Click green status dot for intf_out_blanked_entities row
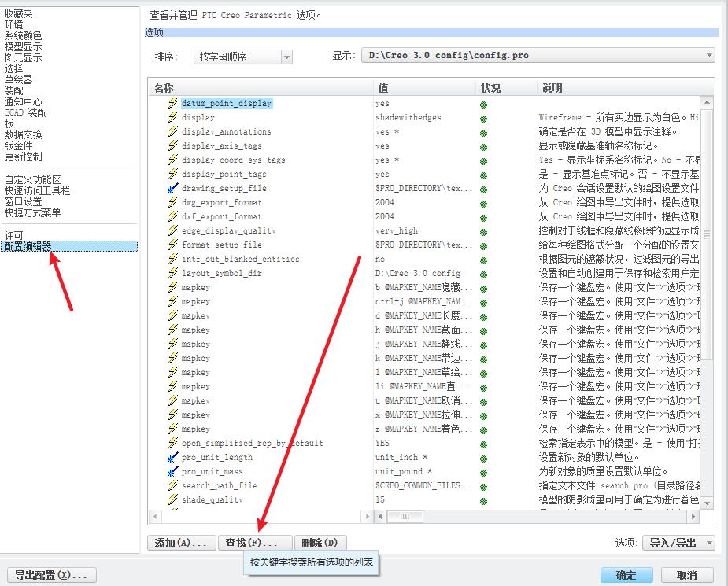 point(483,261)
